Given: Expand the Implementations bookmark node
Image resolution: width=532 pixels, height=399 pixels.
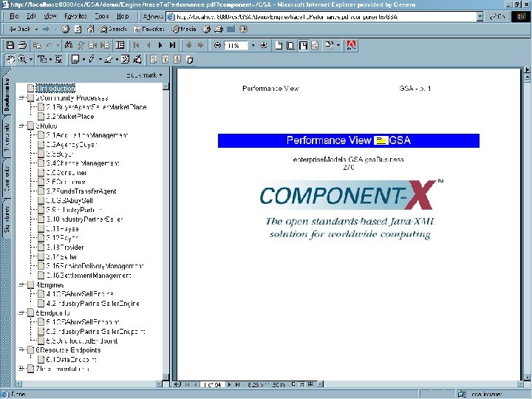Looking at the screenshot, I should click(21, 369).
